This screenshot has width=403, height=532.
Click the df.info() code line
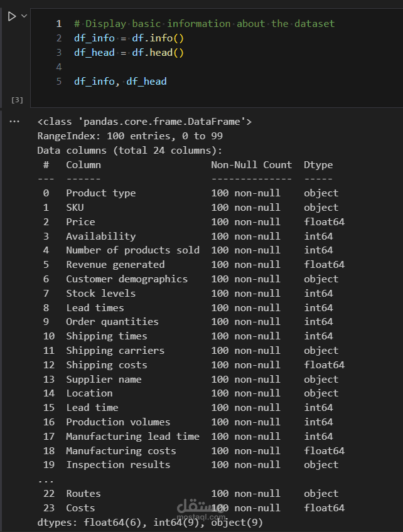pos(128,38)
